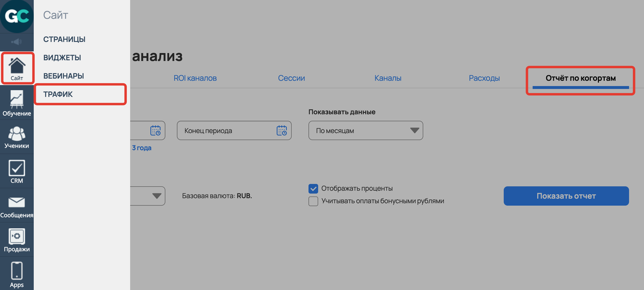Click the Конец периода date field
644x290 pixels.
pos(234,130)
